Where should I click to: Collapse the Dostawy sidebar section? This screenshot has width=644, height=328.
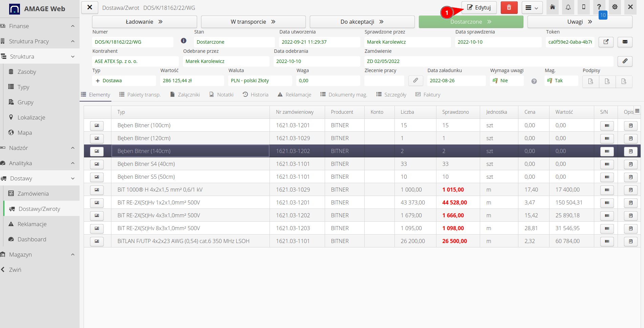coord(40,178)
